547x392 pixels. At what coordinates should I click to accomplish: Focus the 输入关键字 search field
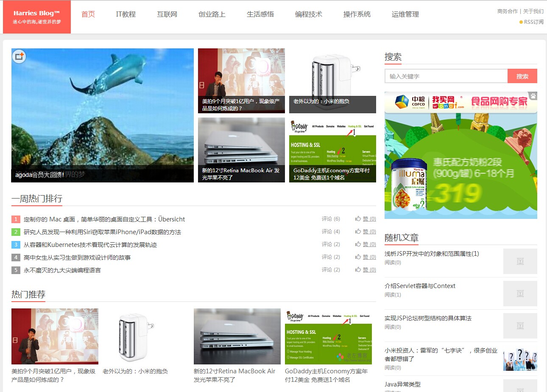446,76
